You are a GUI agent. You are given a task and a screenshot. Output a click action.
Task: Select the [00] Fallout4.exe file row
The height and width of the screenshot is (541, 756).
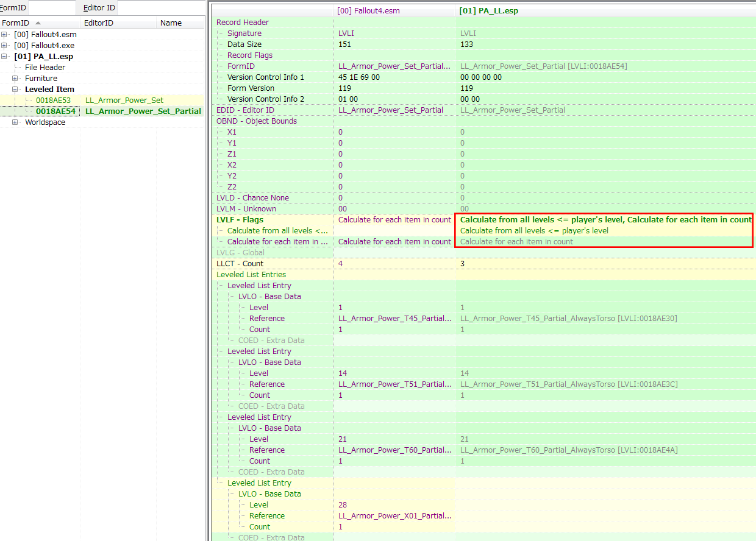(x=45, y=45)
